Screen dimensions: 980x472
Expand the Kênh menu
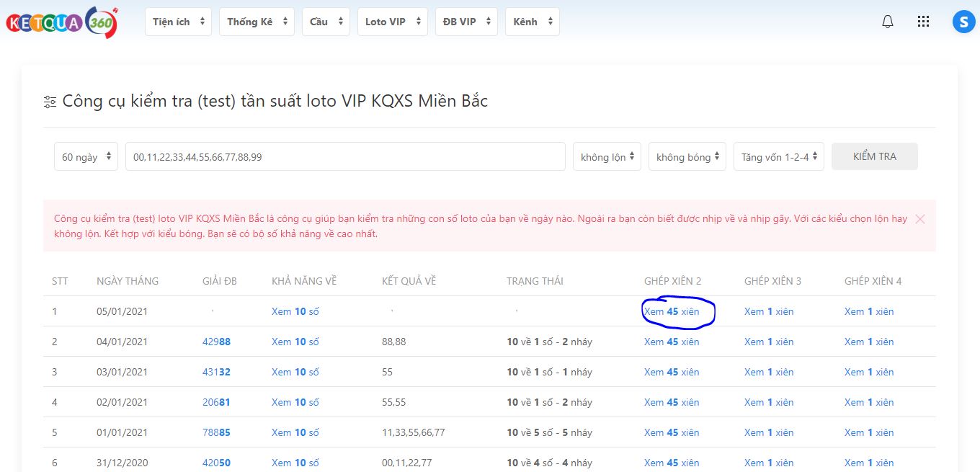532,22
